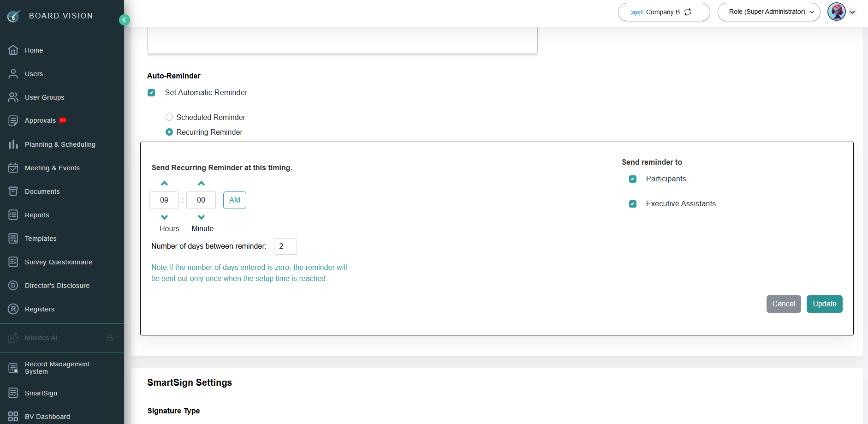The height and width of the screenshot is (424, 868).
Task: Decrease minutes with the down chevron
Action: point(201,217)
